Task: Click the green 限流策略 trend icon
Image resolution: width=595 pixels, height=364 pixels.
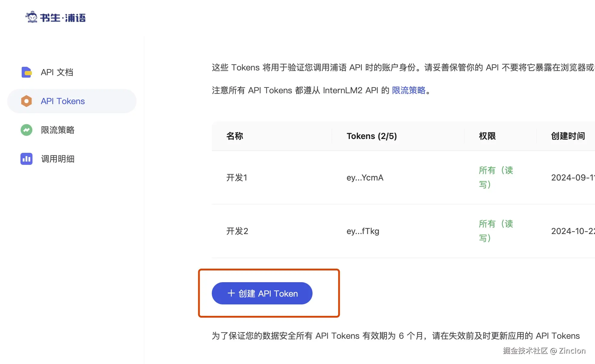Action: 26,130
